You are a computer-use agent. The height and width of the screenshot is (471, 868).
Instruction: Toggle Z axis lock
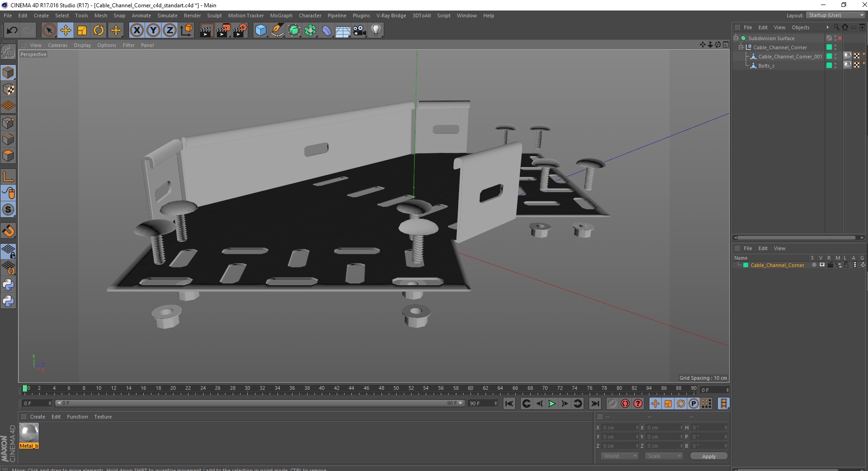point(170,31)
